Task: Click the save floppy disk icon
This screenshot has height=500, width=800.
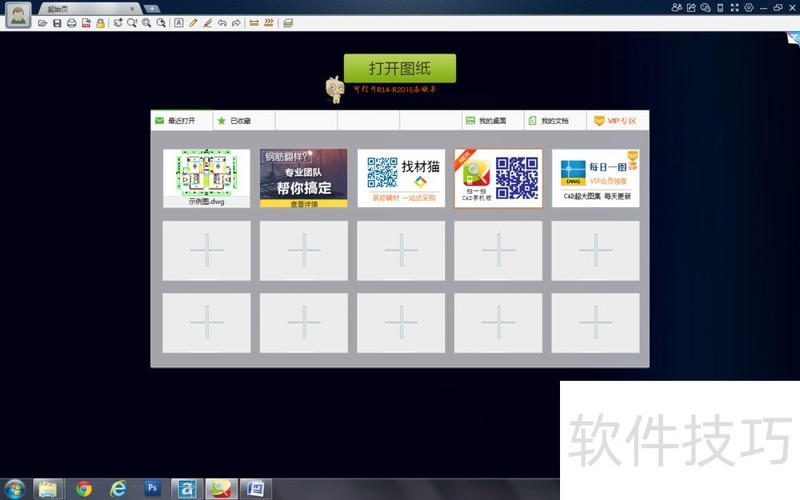Action: 57,23
